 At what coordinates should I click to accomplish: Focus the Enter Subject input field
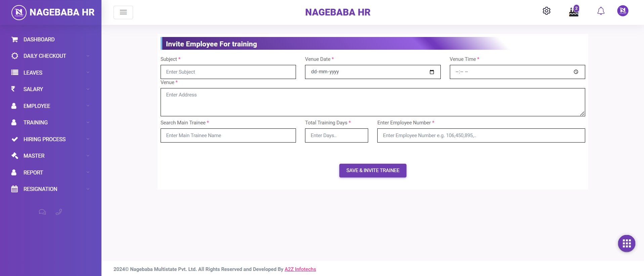pyautogui.click(x=228, y=72)
